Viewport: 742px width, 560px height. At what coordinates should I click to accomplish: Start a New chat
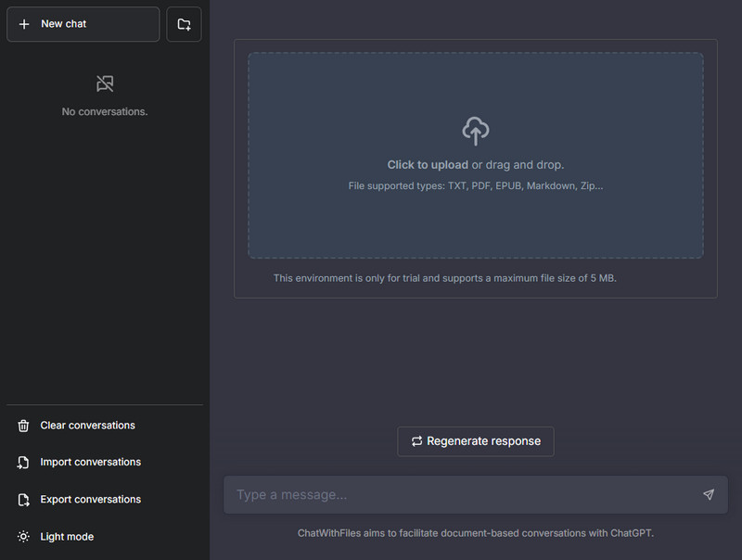[83, 24]
